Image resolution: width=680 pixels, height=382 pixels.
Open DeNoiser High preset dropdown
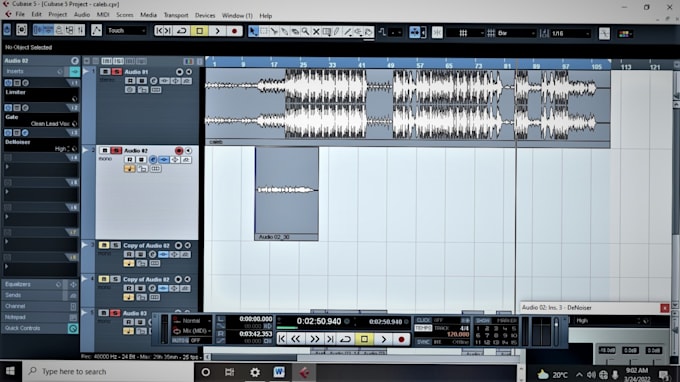pos(610,321)
